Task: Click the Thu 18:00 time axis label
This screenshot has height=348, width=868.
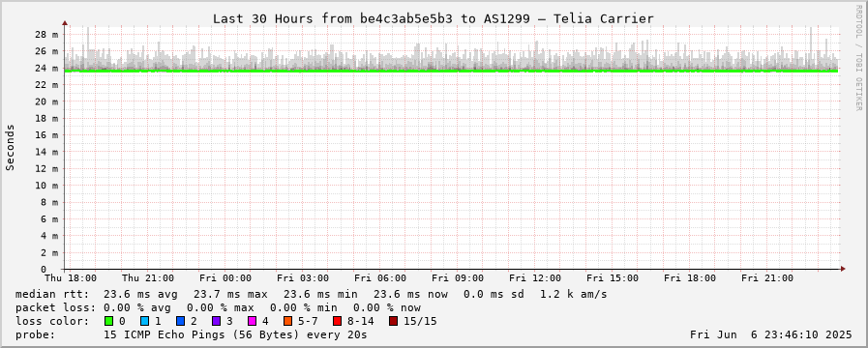Action: pos(71,277)
